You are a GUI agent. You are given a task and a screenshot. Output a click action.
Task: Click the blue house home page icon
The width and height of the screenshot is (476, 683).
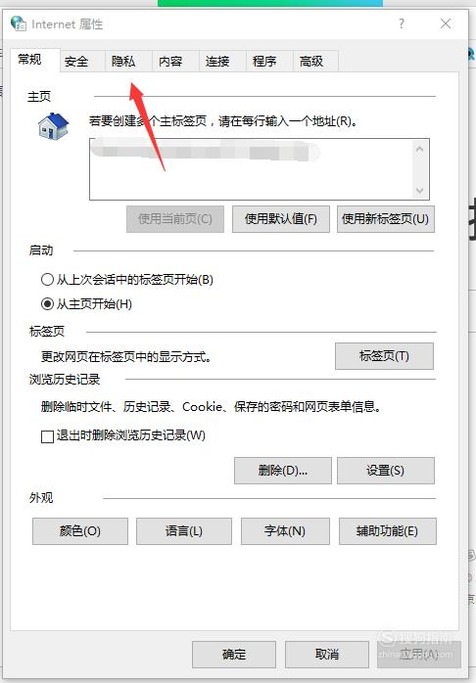pyautogui.click(x=53, y=126)
